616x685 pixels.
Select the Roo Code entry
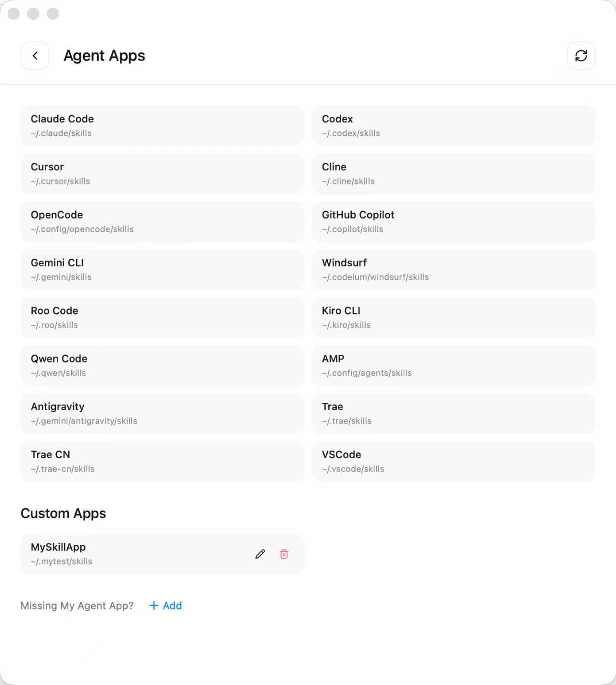162,318
